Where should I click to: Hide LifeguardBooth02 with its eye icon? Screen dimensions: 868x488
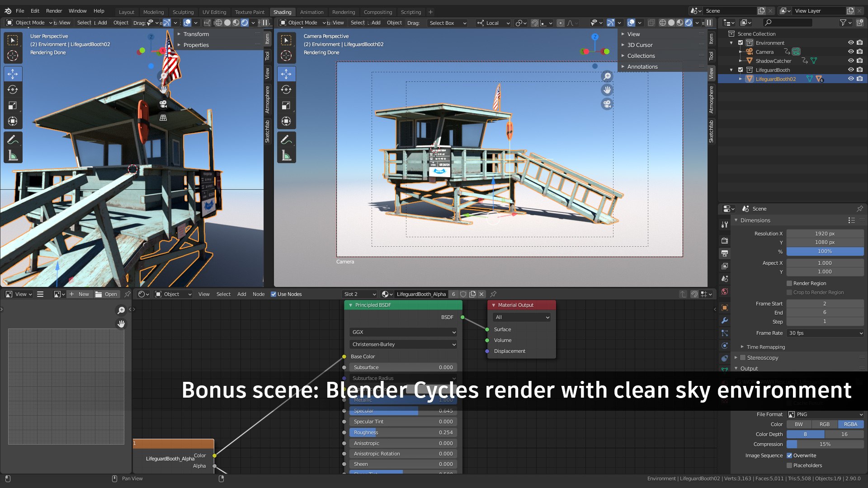[850, 79]
